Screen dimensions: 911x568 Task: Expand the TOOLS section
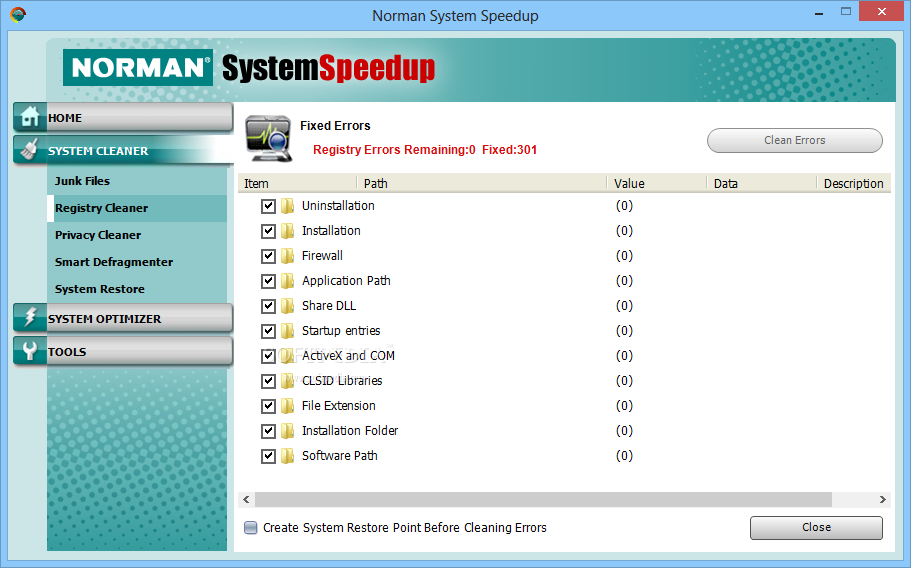(123, 351)
